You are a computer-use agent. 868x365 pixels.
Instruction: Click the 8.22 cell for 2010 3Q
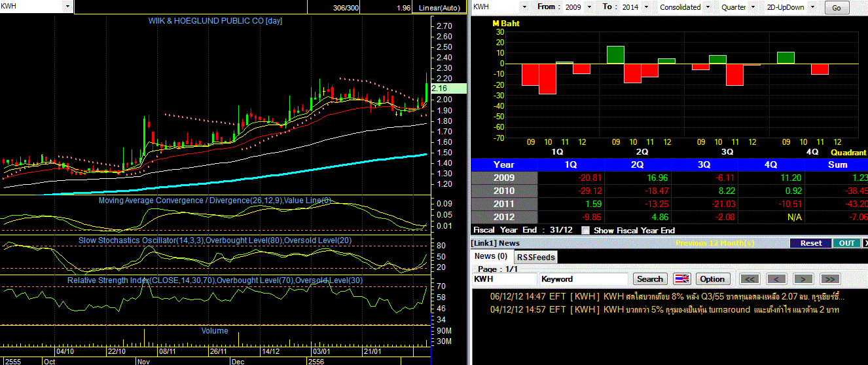(704, 191)
